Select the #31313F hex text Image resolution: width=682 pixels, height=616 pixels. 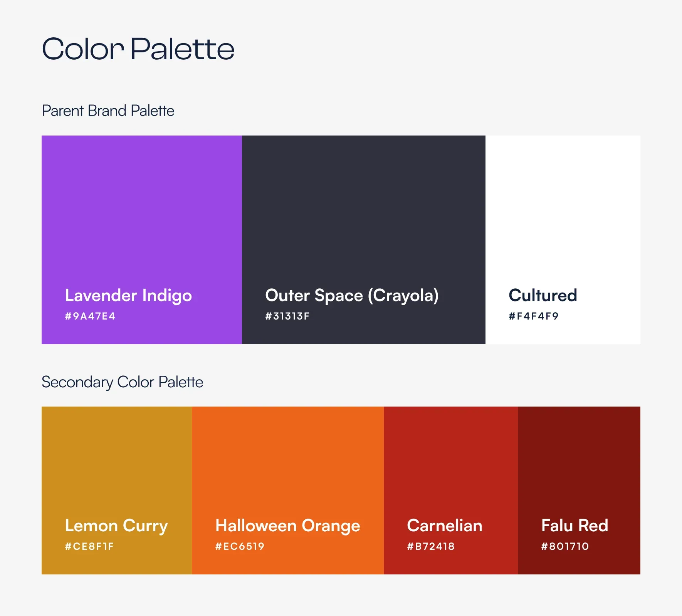[287, 316]
